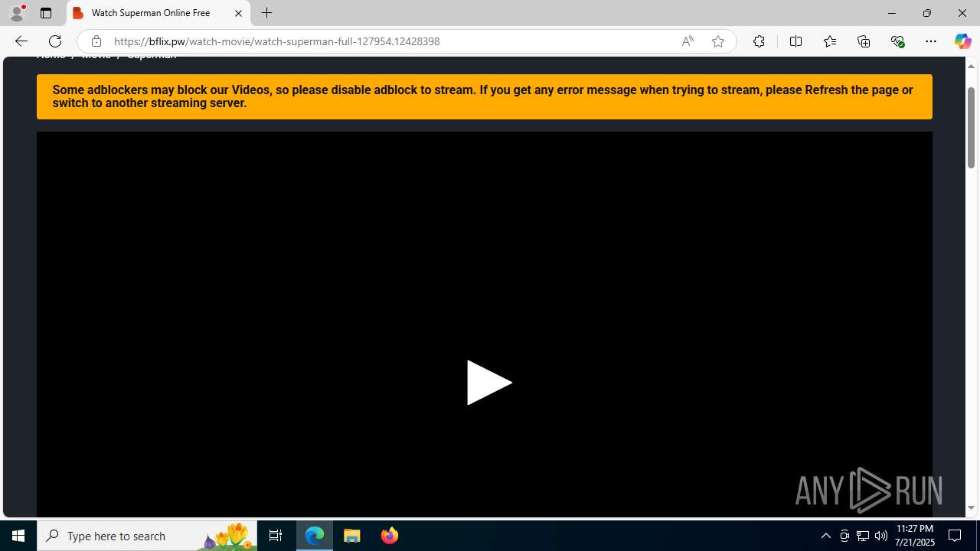Open Settings and more menu
Screen dimensions: 980x551
[931, 41]
